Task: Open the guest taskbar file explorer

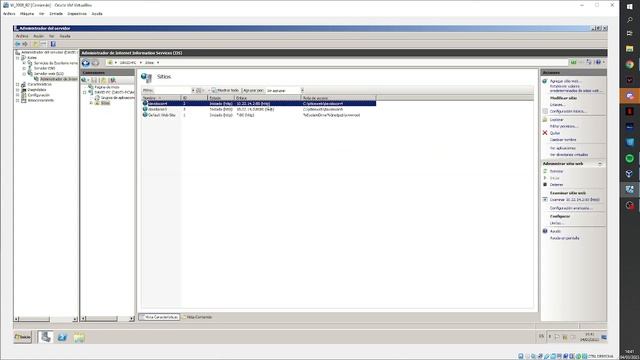Action: click(79, 337)
